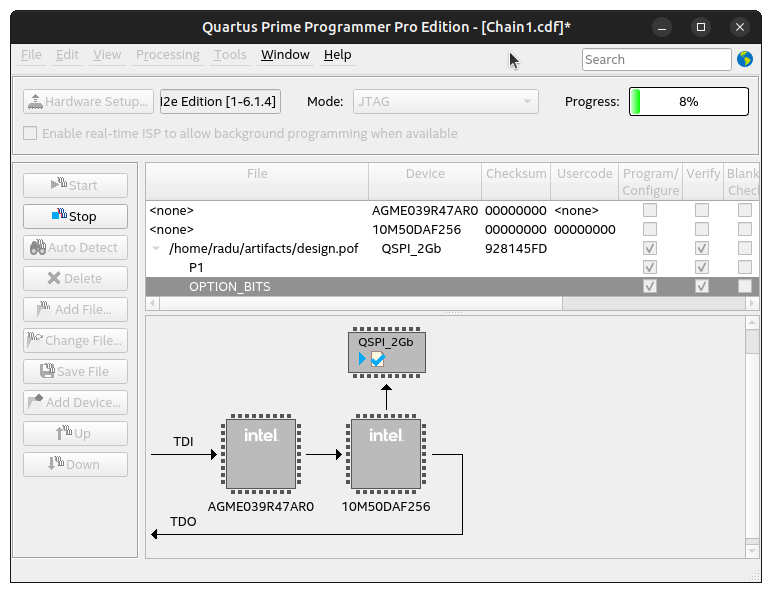Collapse the design.pof tree entry
772x593 pixels.
click(x=156, y=248)
